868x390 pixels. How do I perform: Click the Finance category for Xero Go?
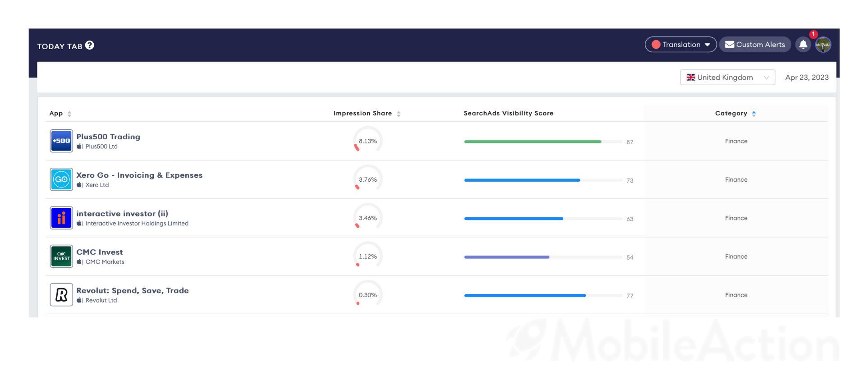(736, 179)
